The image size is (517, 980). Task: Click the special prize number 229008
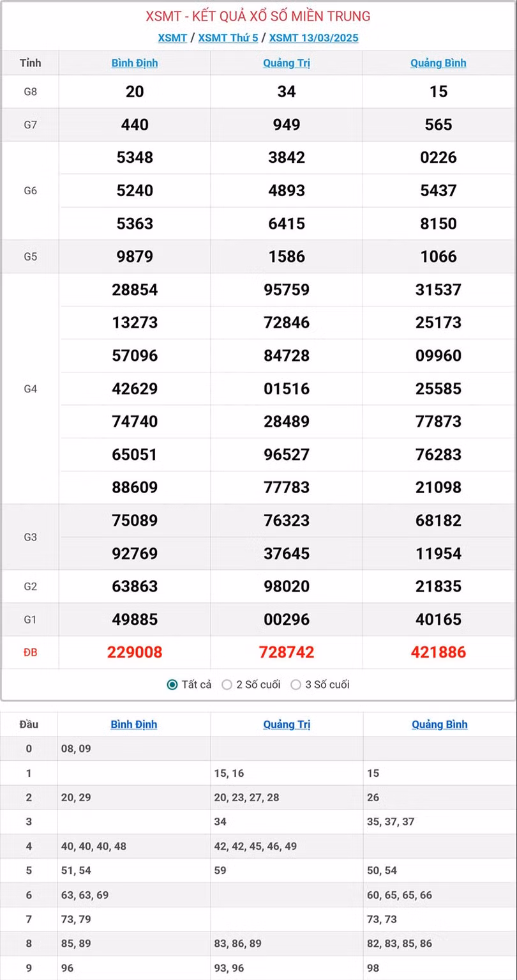click(x=135, y=652)
